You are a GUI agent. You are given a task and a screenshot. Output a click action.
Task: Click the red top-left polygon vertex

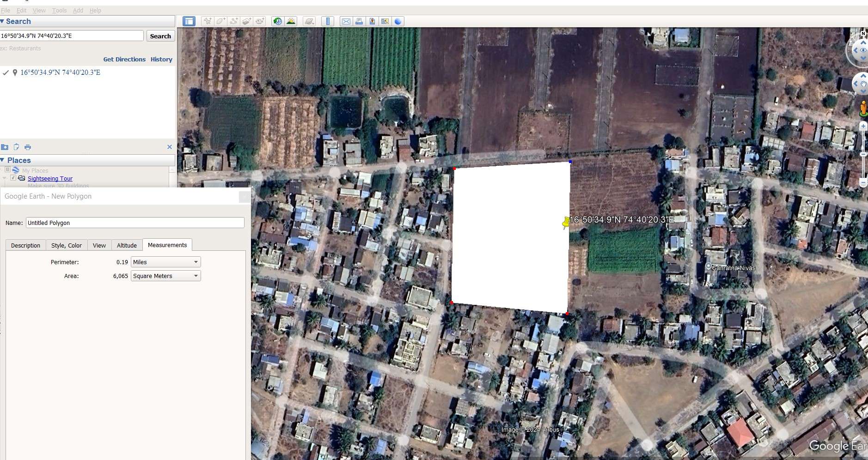pos(454,169)
